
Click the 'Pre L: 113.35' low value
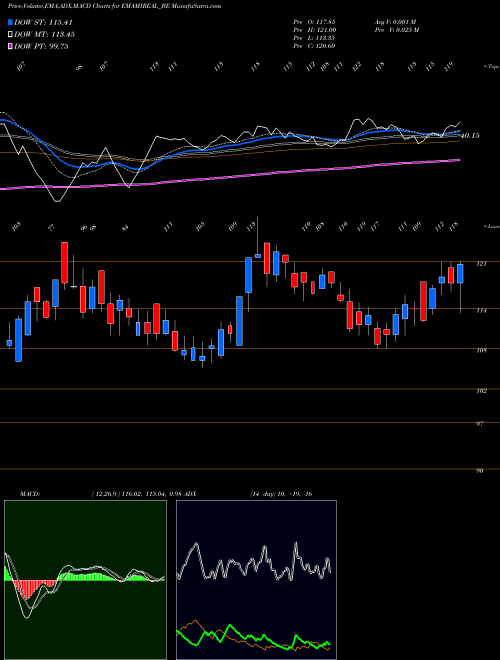(314, 38)
